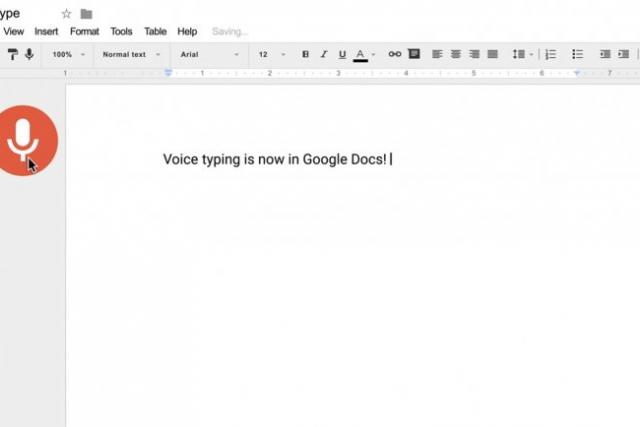
Task: Open the move to folder icon
Action: coord(86,14)
